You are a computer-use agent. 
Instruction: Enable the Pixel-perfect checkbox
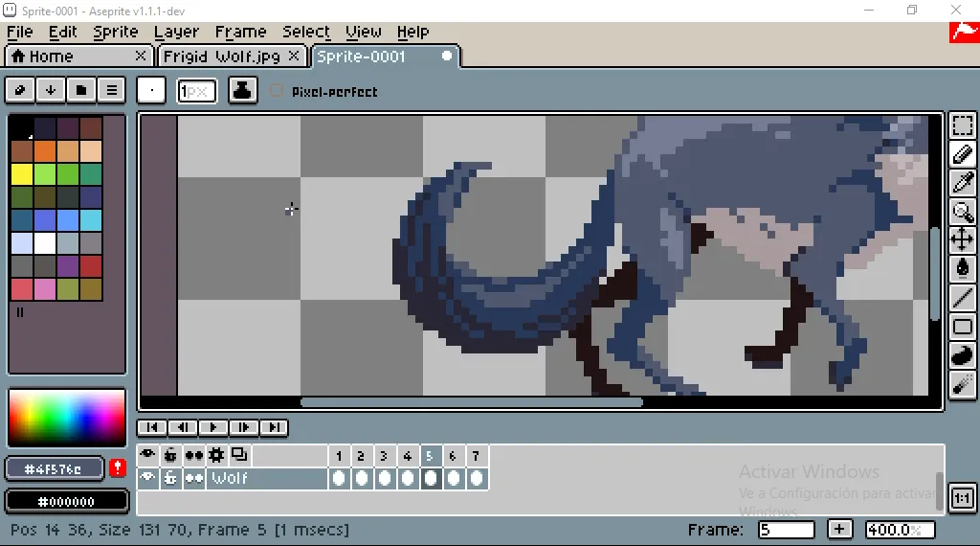click(277, 91)
